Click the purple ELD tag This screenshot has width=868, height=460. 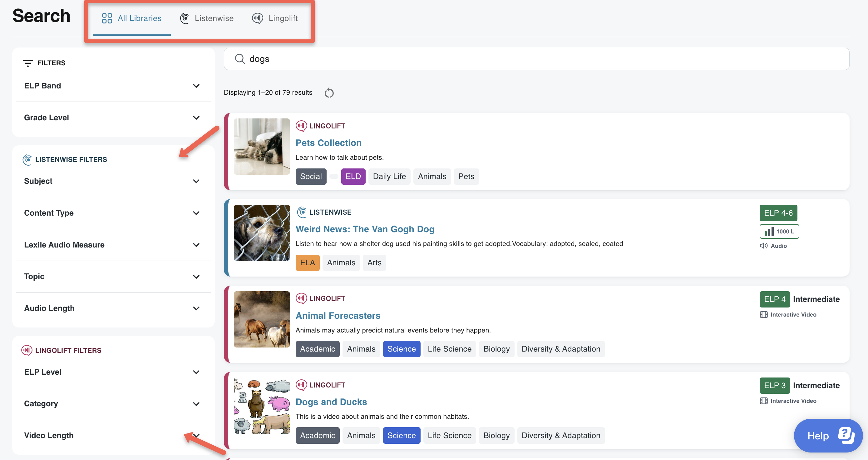(353, 176)
